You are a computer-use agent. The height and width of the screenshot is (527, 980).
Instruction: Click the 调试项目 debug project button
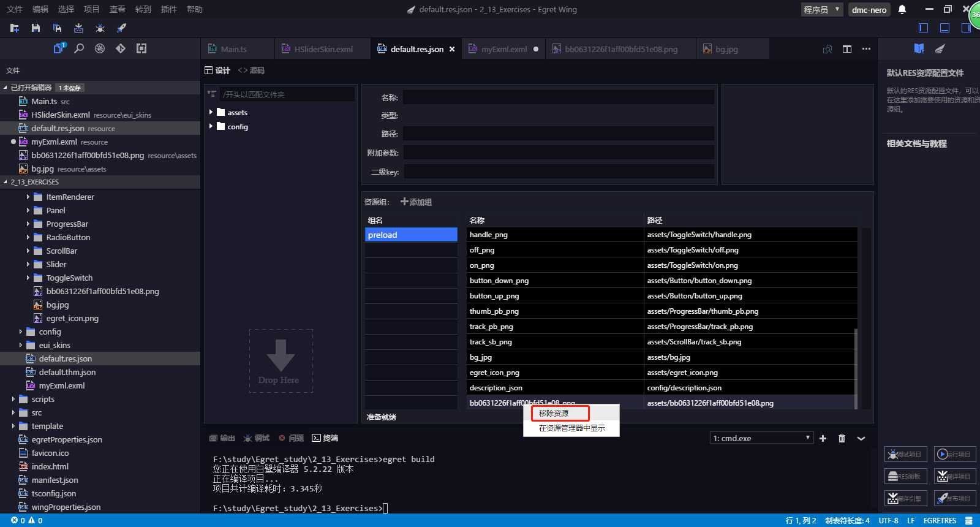click(x=906, y=454)
